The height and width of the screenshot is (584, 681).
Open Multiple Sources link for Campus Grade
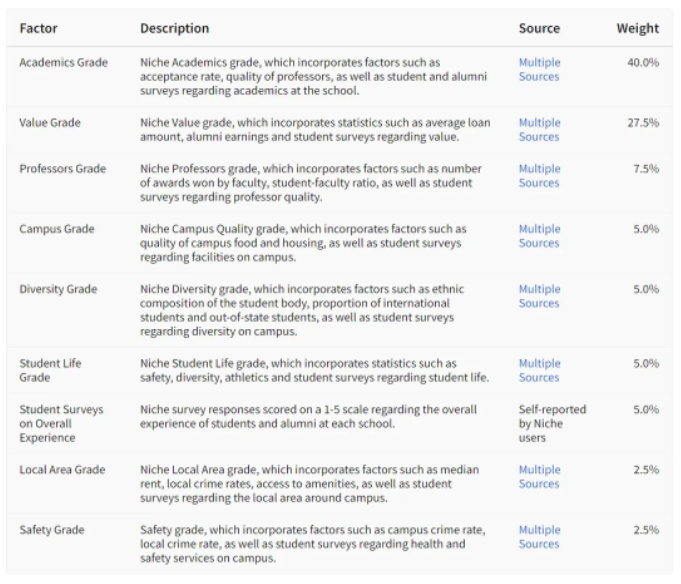coord(539,236)
